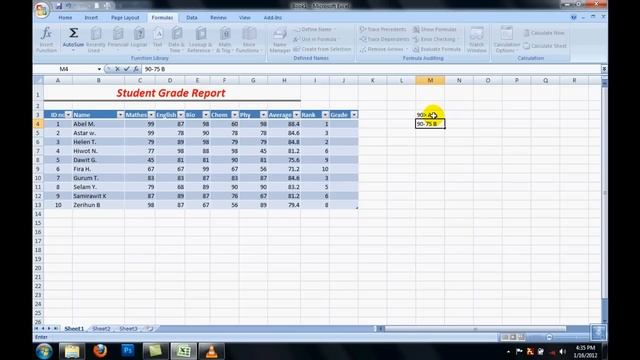Switch to the Review ribbon tab
Screen dimensions: 640x360
click(x=218, y=18)
